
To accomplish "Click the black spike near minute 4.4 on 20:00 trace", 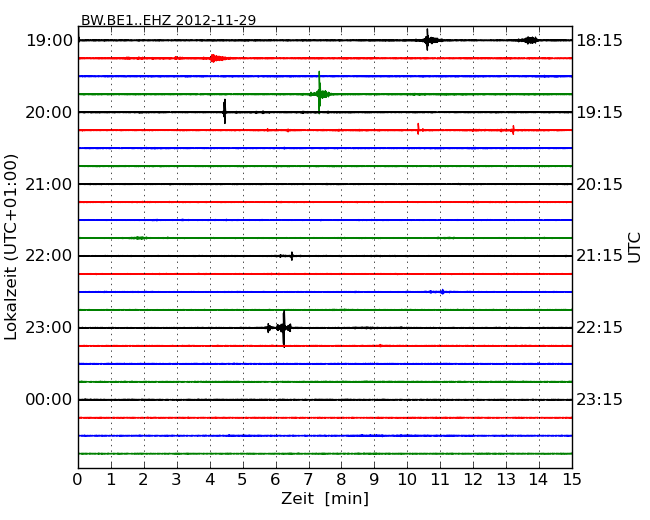I will tap(225, 112).
